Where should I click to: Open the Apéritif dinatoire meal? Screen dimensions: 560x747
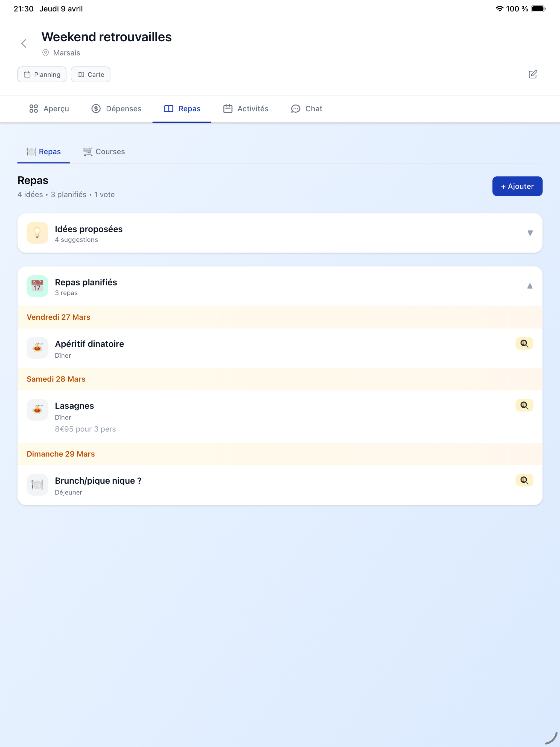(280, 348)
